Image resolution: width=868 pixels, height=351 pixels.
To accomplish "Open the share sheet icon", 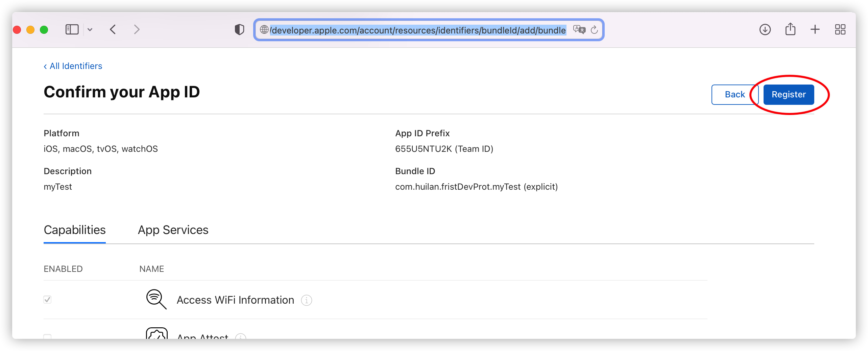I will (x=790, y=29).
